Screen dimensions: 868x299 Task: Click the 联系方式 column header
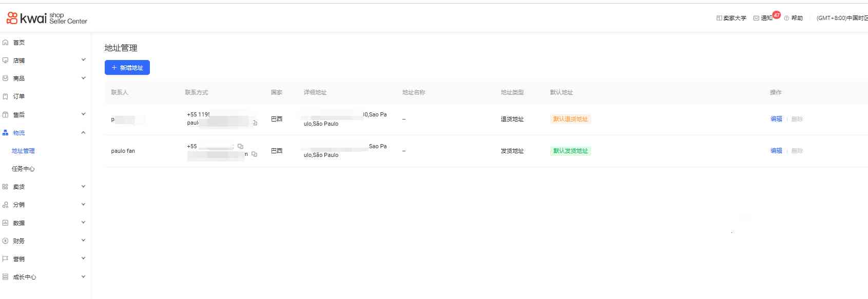pyautogui.click(x=197, y=92)
